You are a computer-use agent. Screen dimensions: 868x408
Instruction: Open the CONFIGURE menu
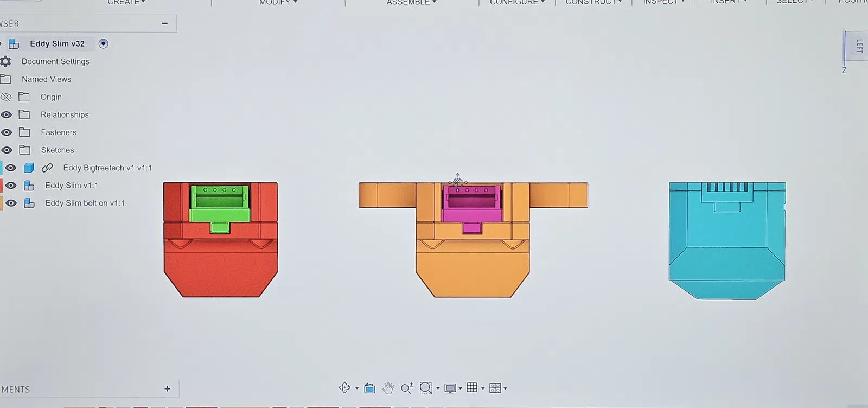[x=518, y=2]
